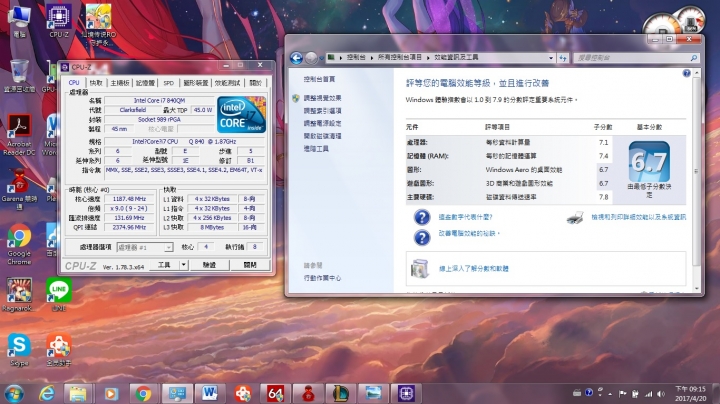Open the Action Center flag tray icon
This screenshot has height=404, width=720.
coord(623,394)
